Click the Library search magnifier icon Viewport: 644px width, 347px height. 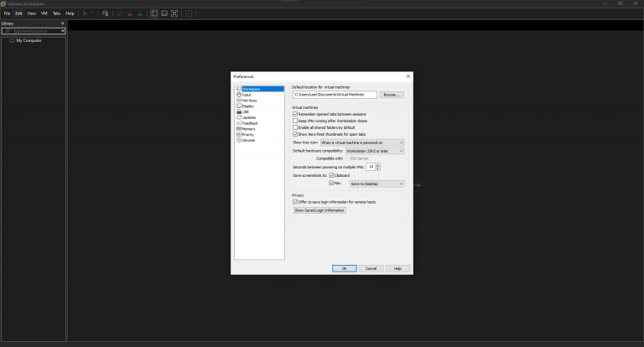(7, 31)
